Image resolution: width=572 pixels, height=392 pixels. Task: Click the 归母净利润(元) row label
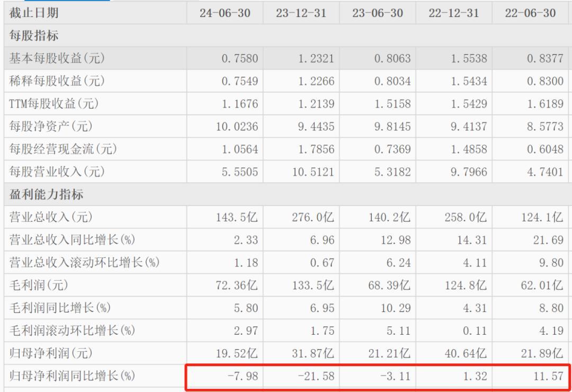(51, 353)
